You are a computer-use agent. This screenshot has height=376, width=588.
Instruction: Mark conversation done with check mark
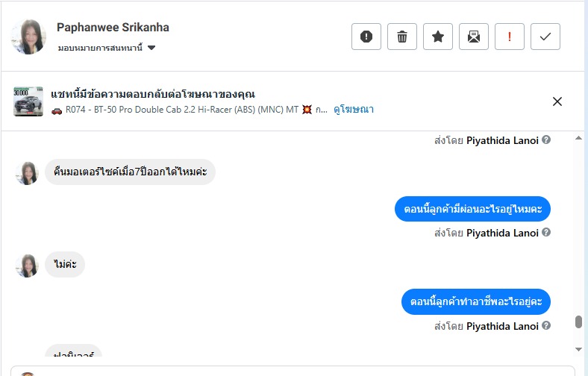(x=545, y=37)
